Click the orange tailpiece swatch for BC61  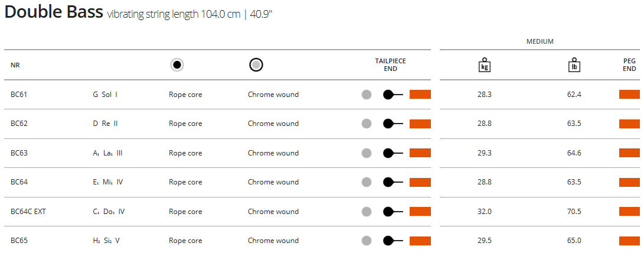[420, 95]
